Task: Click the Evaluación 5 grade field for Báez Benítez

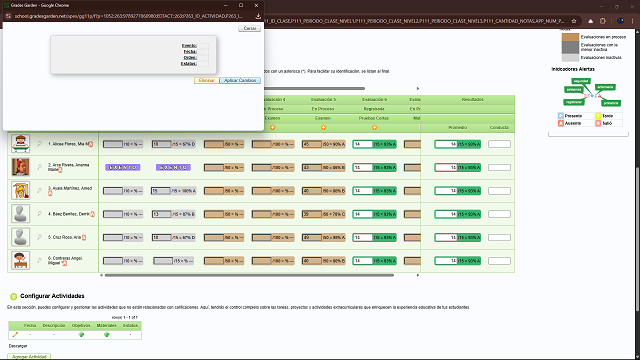Action: (312, 214)
